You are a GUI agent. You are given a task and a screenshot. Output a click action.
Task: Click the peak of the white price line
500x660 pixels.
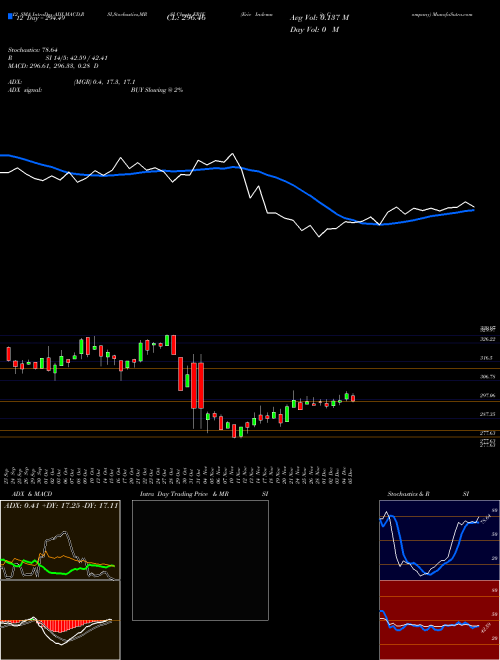click(232, 154)
